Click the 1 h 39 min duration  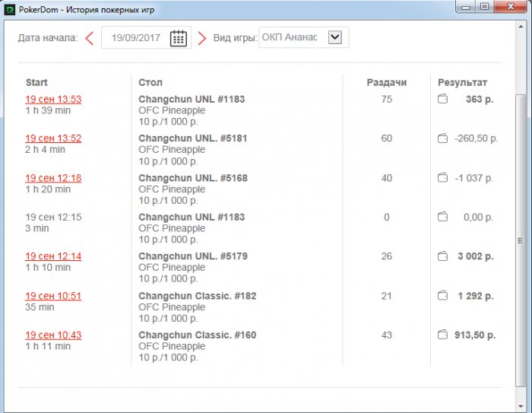(48, 110)
